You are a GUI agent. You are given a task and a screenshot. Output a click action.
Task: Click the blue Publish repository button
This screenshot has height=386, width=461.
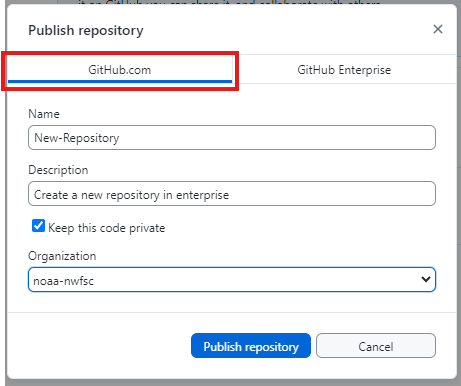[x=251, y=346]
